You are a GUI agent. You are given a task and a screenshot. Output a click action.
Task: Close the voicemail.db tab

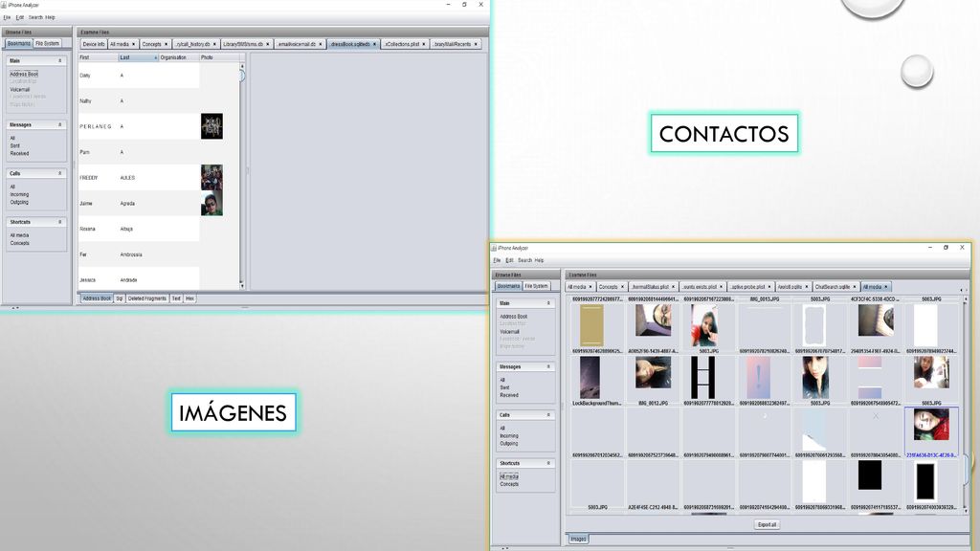321,44
